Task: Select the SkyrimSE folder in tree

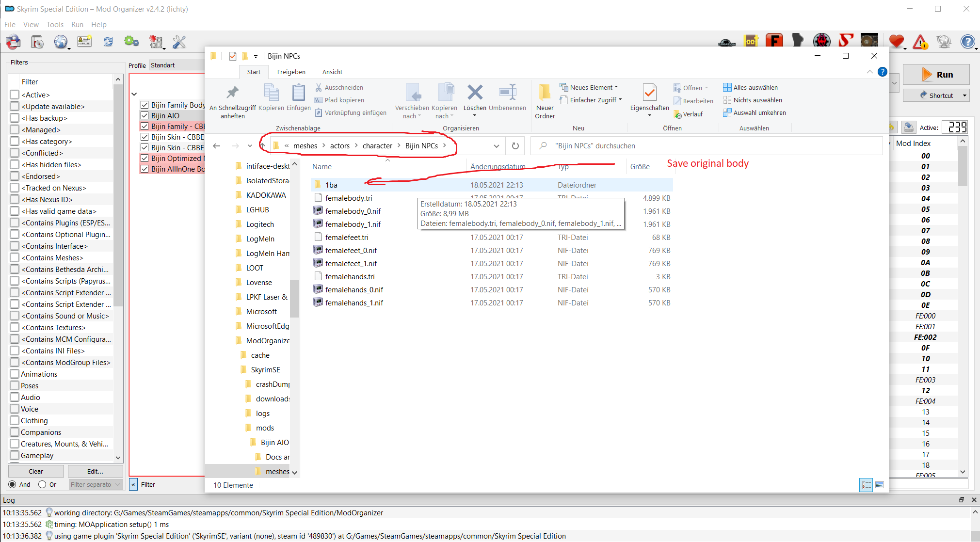Action: [x=265, y=369]
